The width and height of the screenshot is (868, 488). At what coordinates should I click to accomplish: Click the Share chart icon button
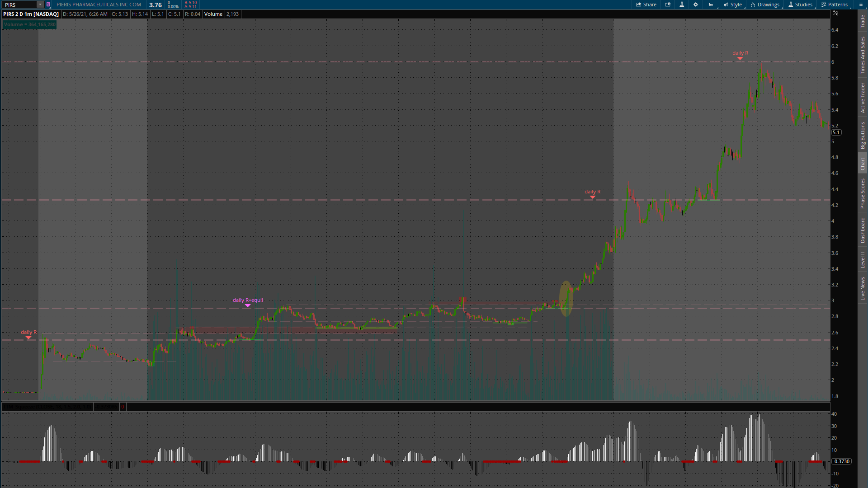coord(646,5)
